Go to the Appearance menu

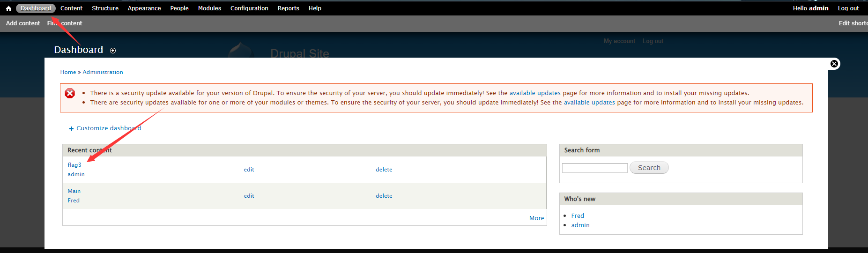coord(144,8)
